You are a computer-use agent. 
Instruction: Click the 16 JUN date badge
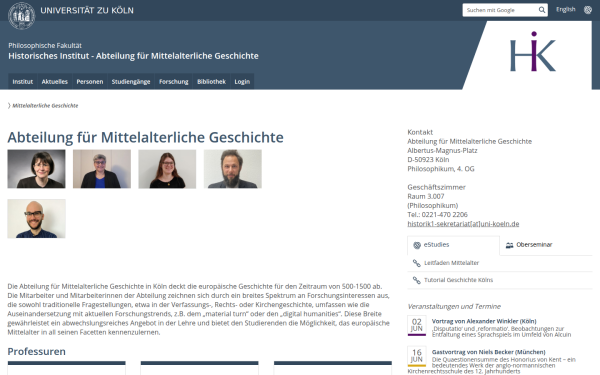coord(417,357)
